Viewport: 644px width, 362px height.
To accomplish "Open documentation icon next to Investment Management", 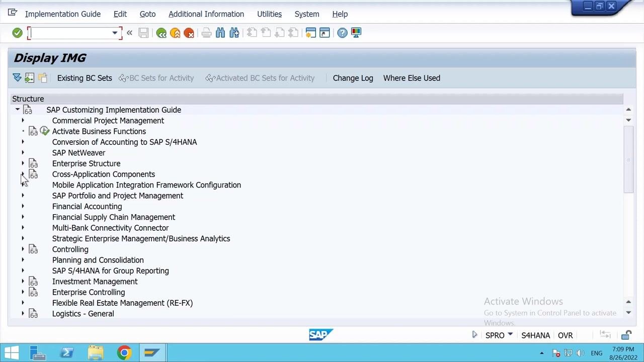I will (33, 282).
